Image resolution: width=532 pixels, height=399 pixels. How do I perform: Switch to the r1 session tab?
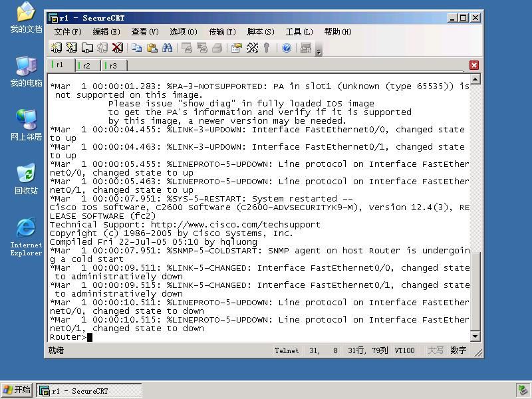(61, 65)
